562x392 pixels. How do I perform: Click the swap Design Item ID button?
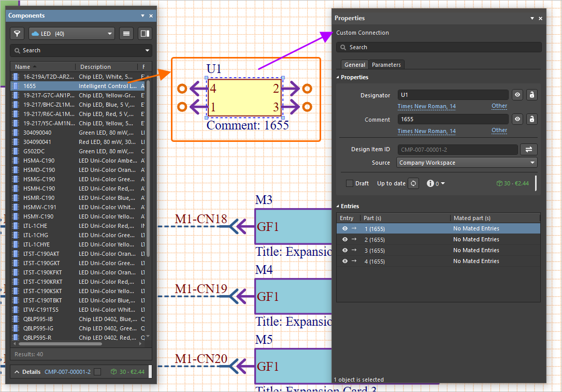(529, 150)
